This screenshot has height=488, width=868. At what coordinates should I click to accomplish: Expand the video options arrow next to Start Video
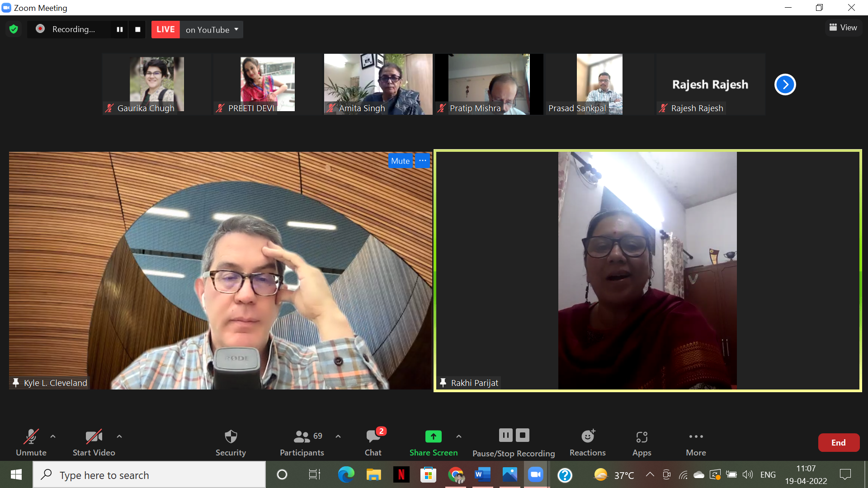coord(119,436)
